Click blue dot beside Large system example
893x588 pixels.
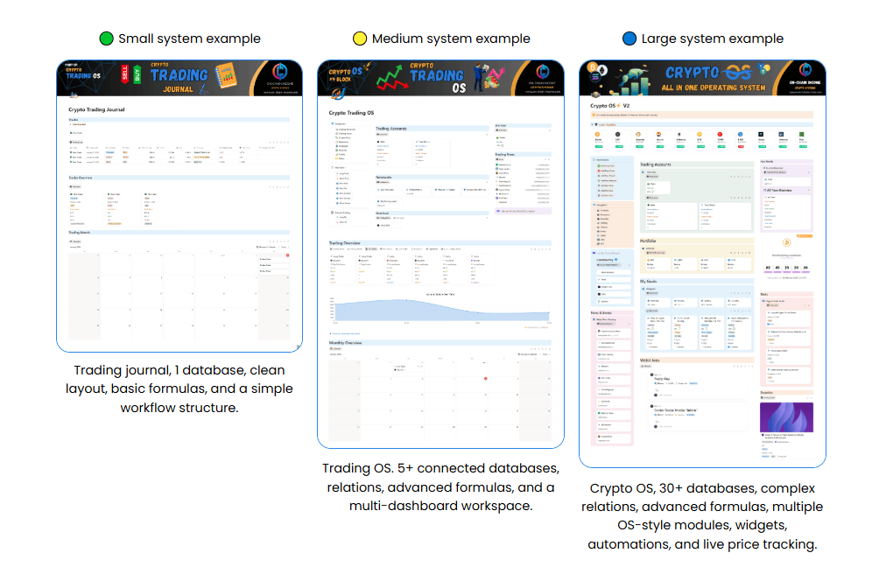[x=629, y=38]
